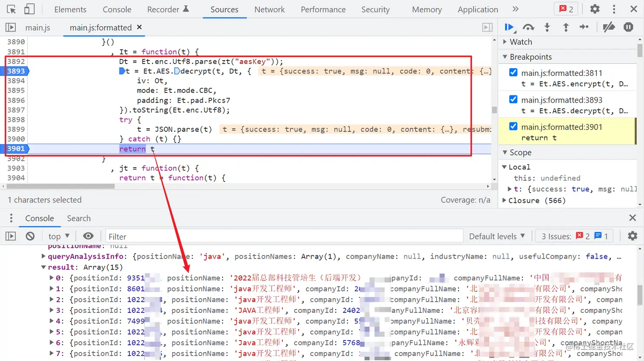Open the console drawer three-dot menu
This screenshot has height=361, width=644.
tap(11, 218)
